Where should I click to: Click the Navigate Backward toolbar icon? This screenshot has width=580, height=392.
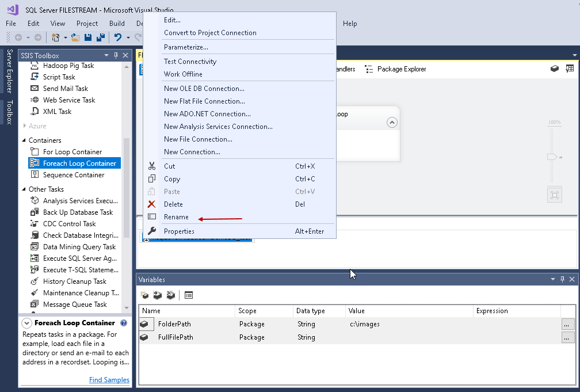[18, 37]
